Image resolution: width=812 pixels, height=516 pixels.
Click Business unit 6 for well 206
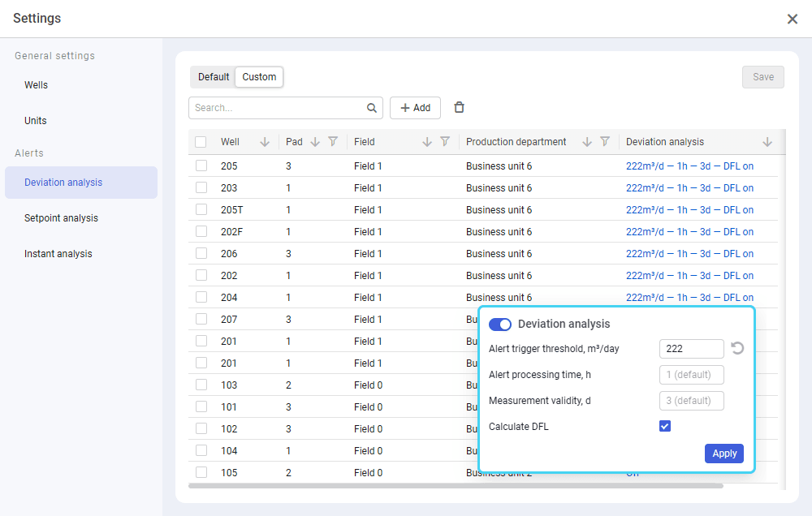coord(499,254)
